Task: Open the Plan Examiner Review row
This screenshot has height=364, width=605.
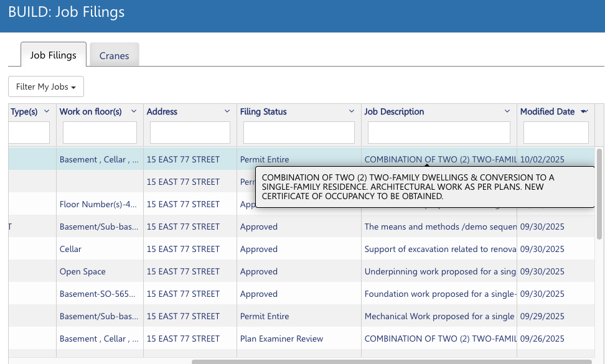Action: (x=281, y=339)
